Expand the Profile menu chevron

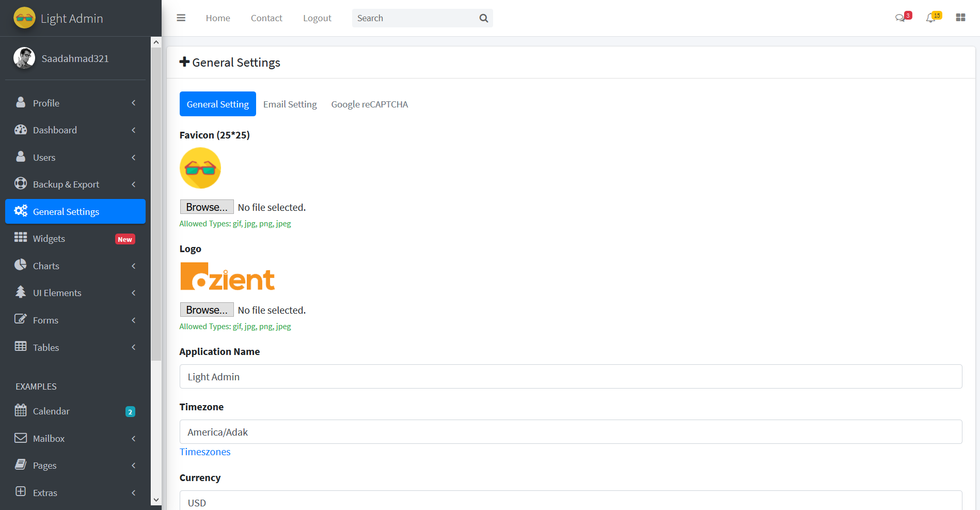pyautogui.click(x=134, y=103)
